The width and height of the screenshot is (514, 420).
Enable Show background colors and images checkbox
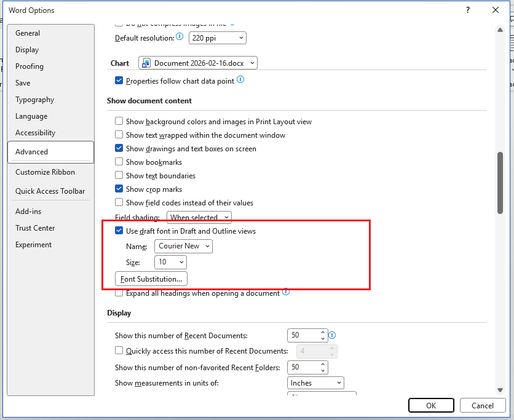coord(119,121)
